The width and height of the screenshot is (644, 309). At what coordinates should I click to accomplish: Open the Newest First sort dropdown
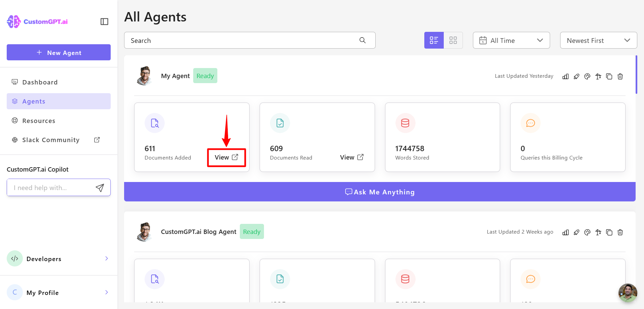pos(599,40)
